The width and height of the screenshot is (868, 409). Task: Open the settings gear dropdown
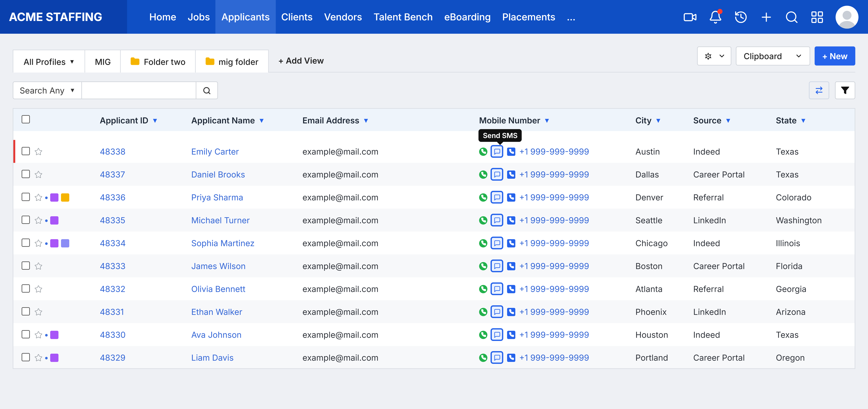click(x=714, y=56)
